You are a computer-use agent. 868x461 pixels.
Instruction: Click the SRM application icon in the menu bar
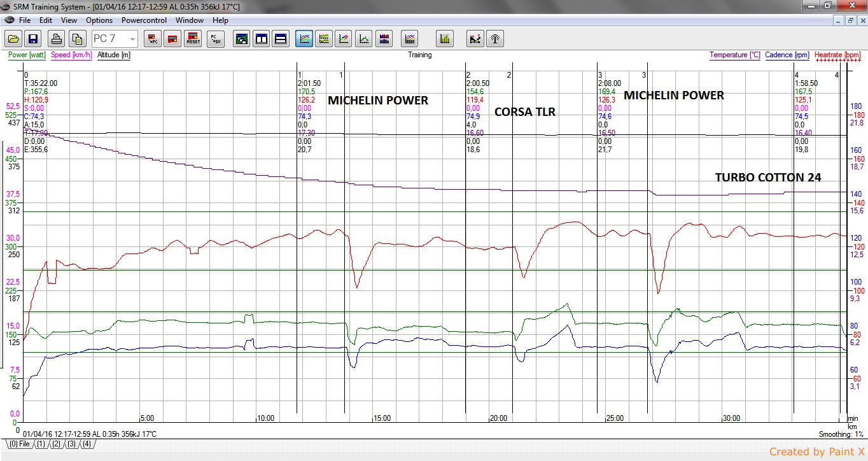(x=8, y=20)
